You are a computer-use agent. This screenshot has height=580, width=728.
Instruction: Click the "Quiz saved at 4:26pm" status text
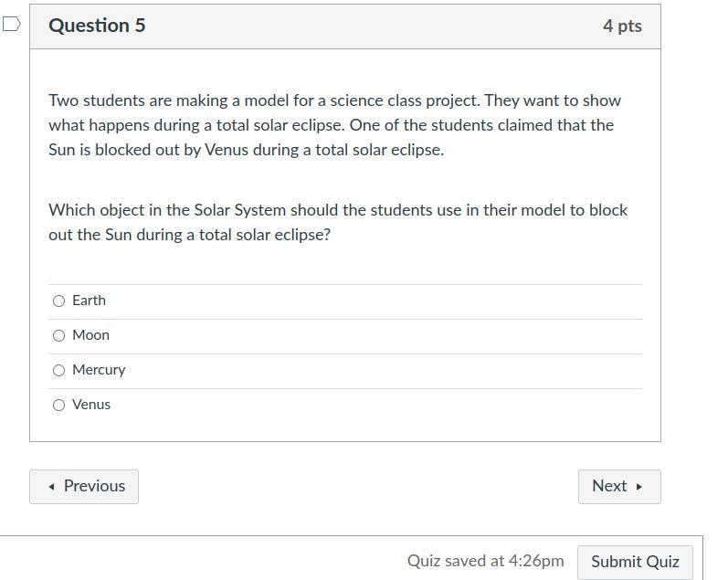pyautogui.click(x=485, y=561)
